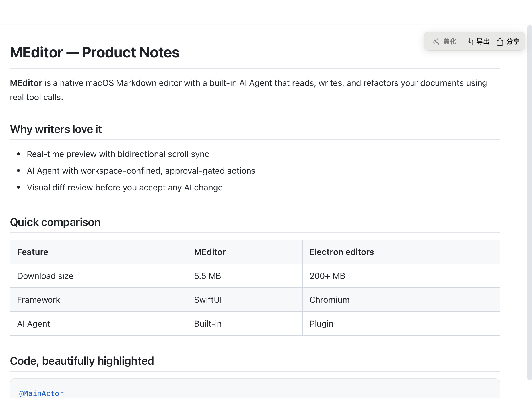Click the 'Feature' table header cell

pyautogui.click(x=98, y=252)
